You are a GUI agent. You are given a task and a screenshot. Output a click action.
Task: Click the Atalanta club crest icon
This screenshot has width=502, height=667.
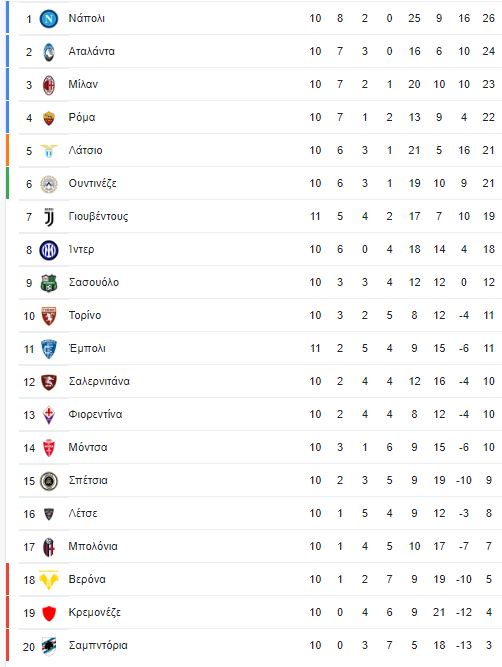(x=49, y=51)
